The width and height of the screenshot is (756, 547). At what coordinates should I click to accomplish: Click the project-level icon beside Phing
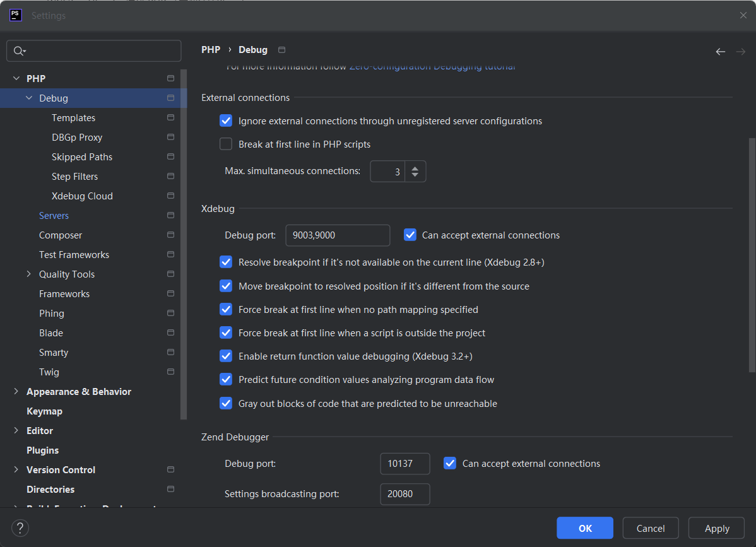(170, 314)
